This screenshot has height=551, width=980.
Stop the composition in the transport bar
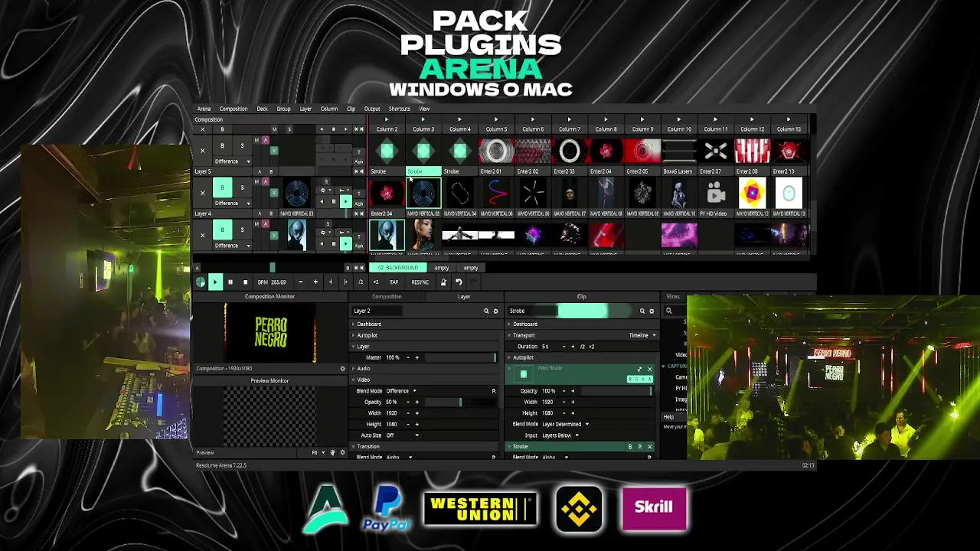245,282
